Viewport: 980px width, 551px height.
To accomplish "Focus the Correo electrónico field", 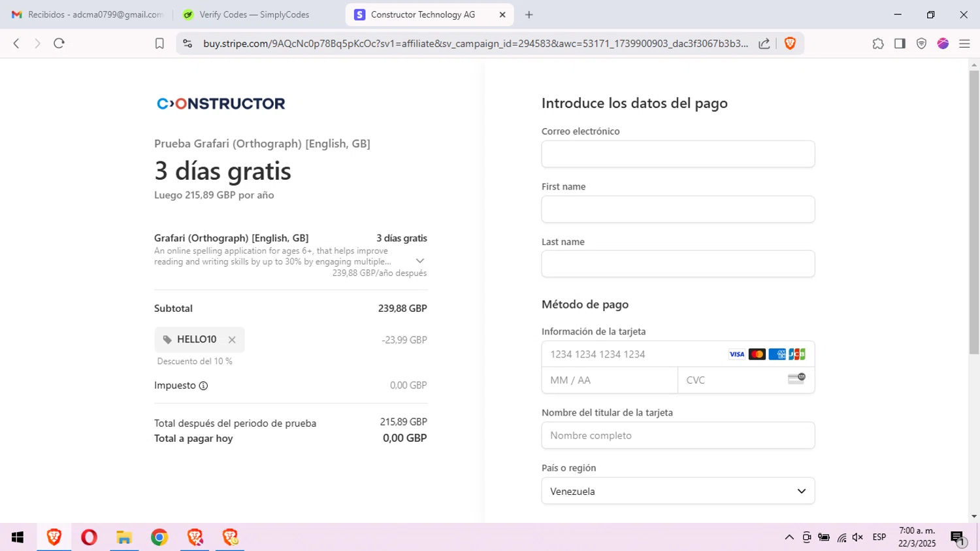I will pyautogui.click(x=678, y=154).
